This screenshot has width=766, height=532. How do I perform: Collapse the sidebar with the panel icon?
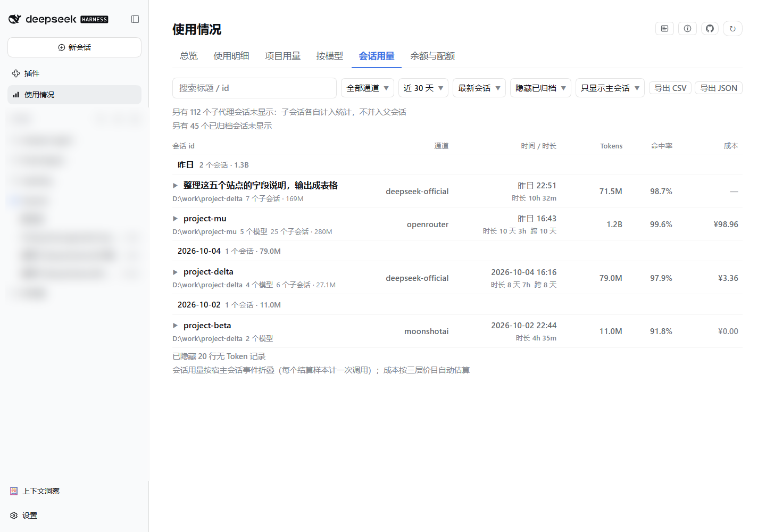[x=135, y=19]
